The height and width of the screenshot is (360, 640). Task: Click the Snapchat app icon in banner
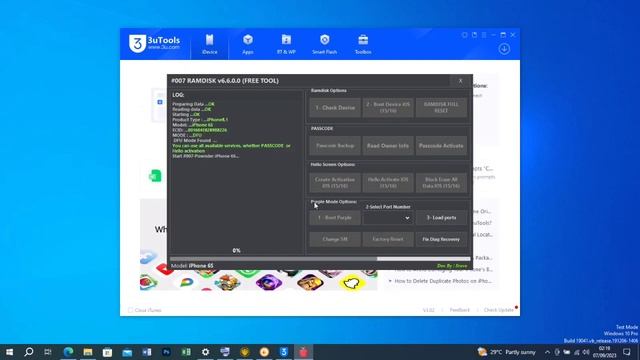click(x=352, y=282)
